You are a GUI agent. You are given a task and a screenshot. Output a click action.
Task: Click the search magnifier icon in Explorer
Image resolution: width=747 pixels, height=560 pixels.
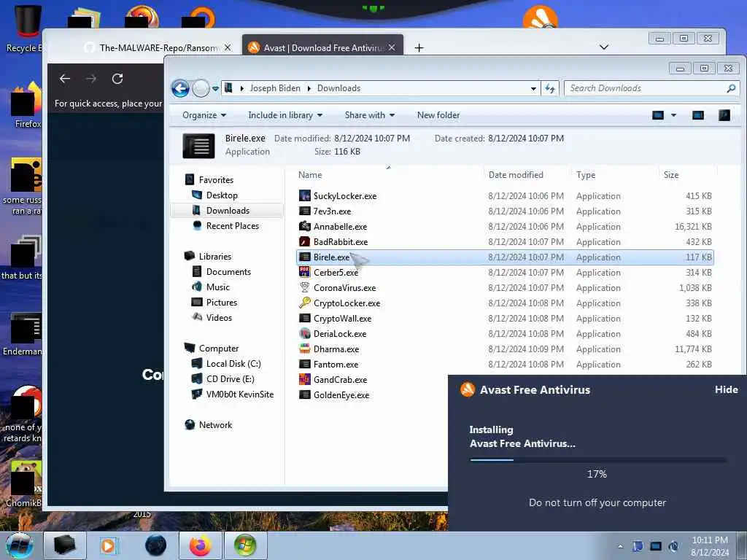[x=731, y=88]
